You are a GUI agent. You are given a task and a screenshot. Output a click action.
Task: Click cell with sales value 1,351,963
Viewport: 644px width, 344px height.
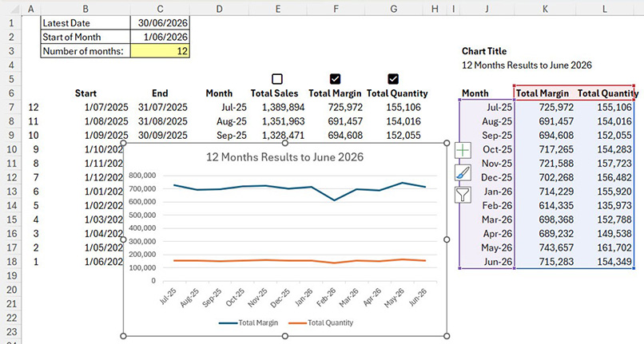point(277,121)
